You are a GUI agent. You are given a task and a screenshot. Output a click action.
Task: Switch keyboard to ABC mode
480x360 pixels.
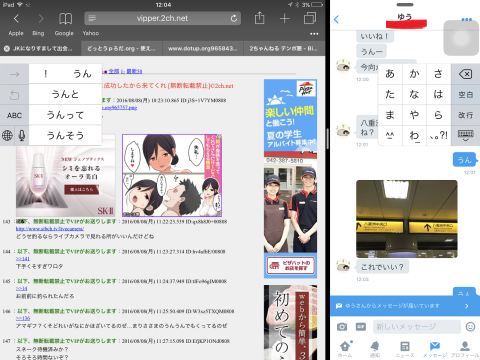tap(14, 115)
